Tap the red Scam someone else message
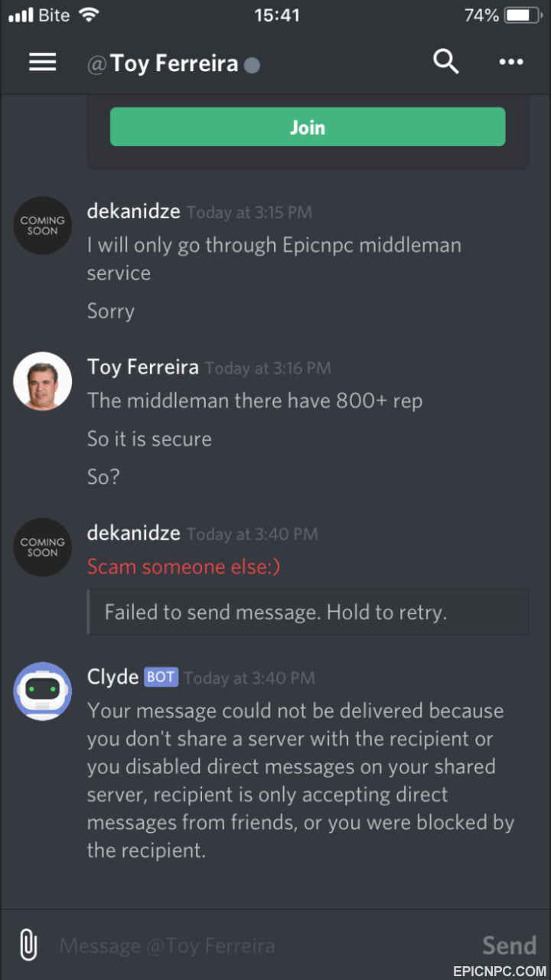This screenshot has height=980, width=551. pos(184,567)
